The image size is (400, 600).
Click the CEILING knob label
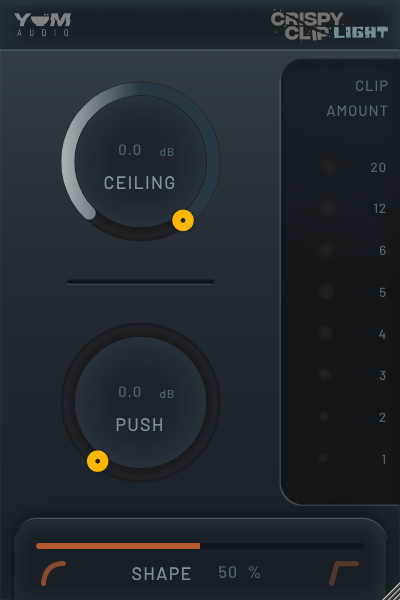(140, 183)
